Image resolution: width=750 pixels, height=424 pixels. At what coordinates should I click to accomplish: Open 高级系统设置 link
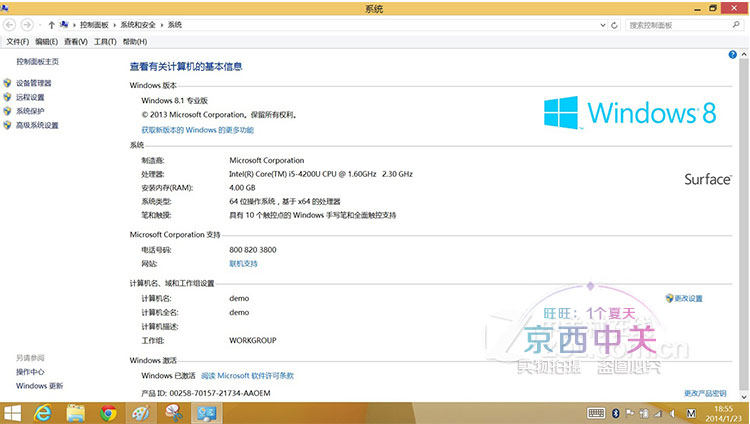tap(37, 125)
